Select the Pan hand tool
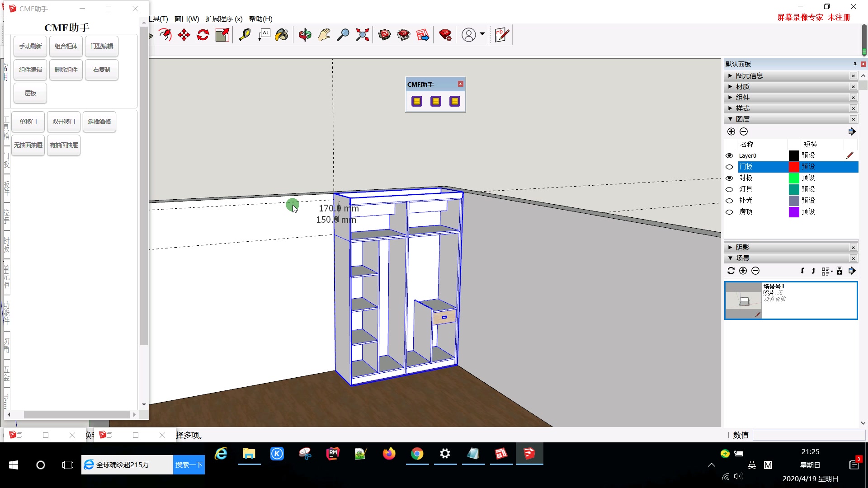The image size is (868, 488). click(324, 35)
